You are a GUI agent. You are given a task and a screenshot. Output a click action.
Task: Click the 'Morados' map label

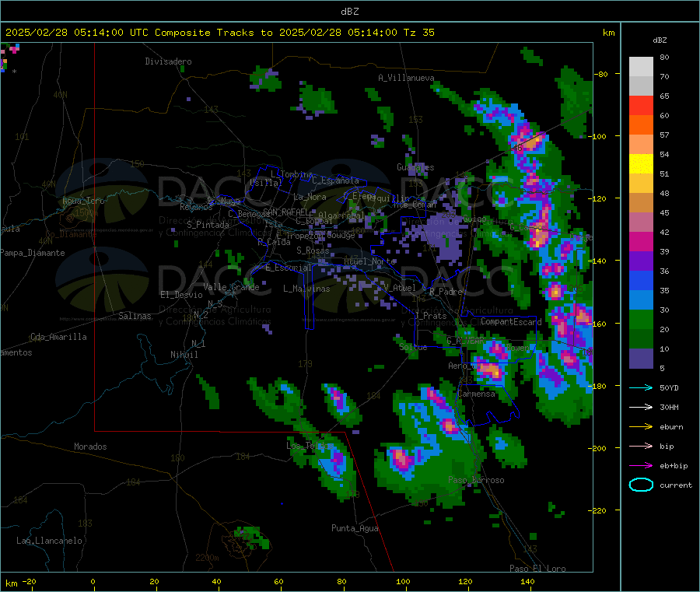tap(90, 447)
